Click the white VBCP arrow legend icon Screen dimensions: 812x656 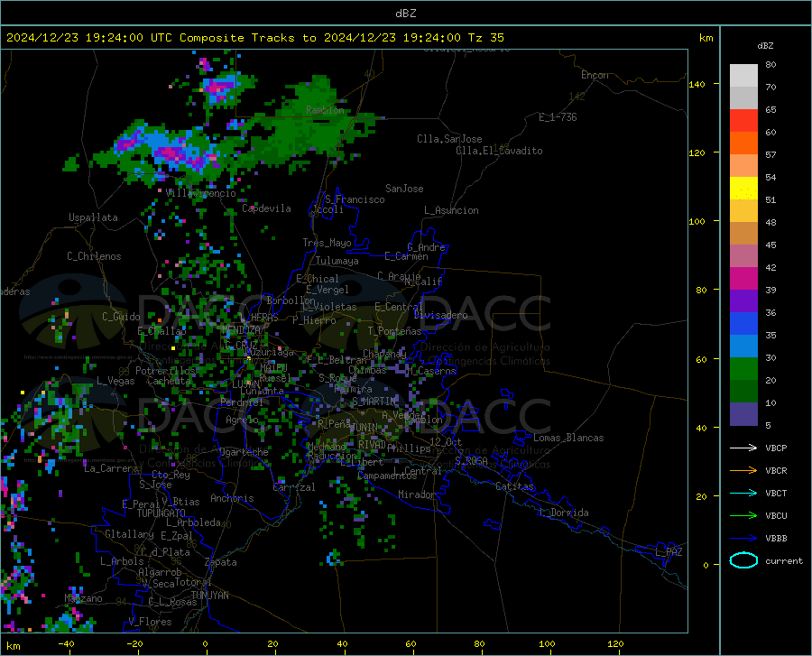[x=743, y=448]
